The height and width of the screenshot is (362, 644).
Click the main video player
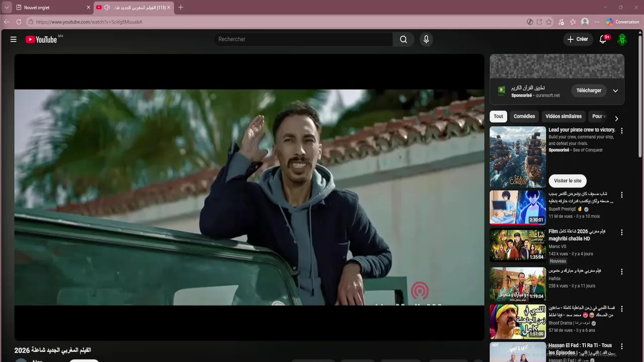[x=249, y=197]
